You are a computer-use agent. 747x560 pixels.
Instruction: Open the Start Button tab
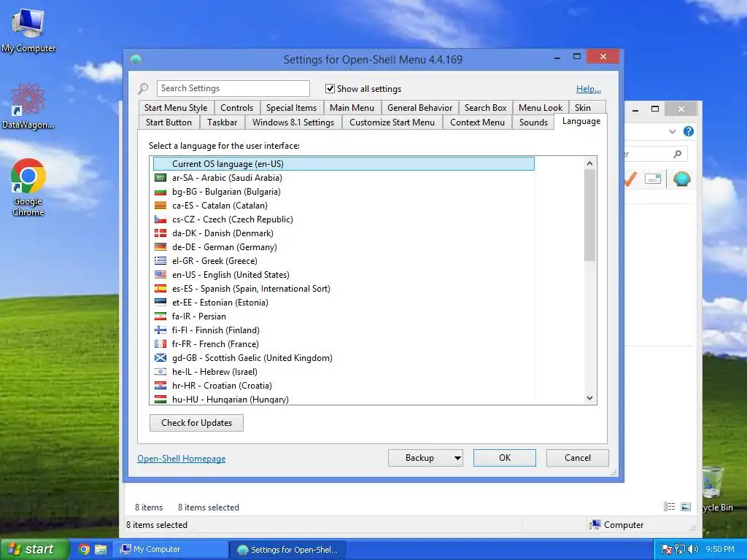[169, 122]
